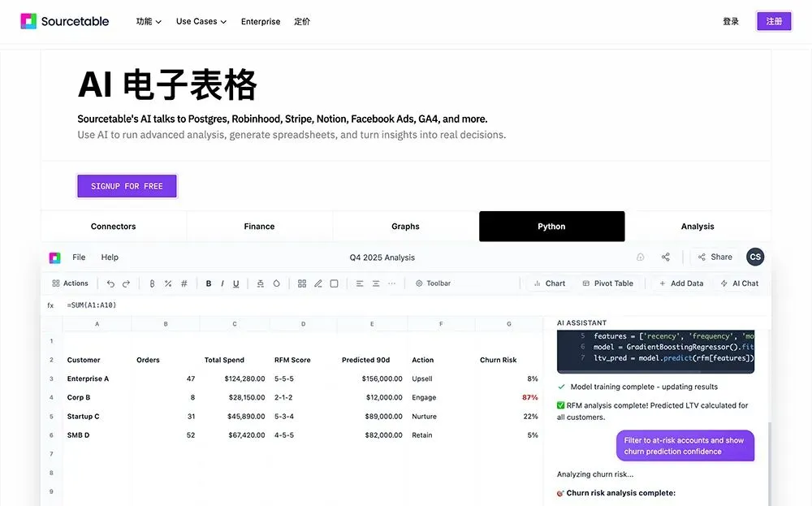Click the undo arrow icon

tap(110, 283)
